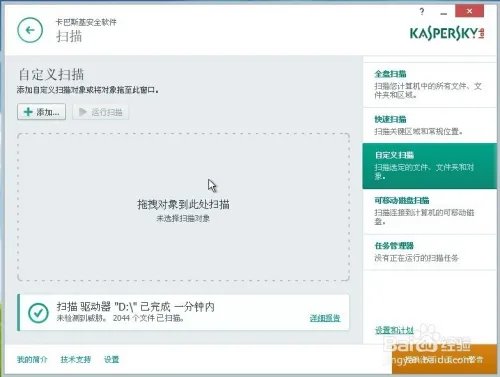Screen dimensions: 500x377
Task: Click the Kaspersky Lab logo
Action: (x=447, y=33)
